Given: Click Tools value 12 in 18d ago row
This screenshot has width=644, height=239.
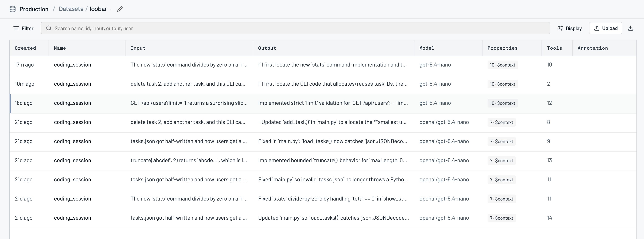Looking at the screenshot, I should click(x=549, y=103).
